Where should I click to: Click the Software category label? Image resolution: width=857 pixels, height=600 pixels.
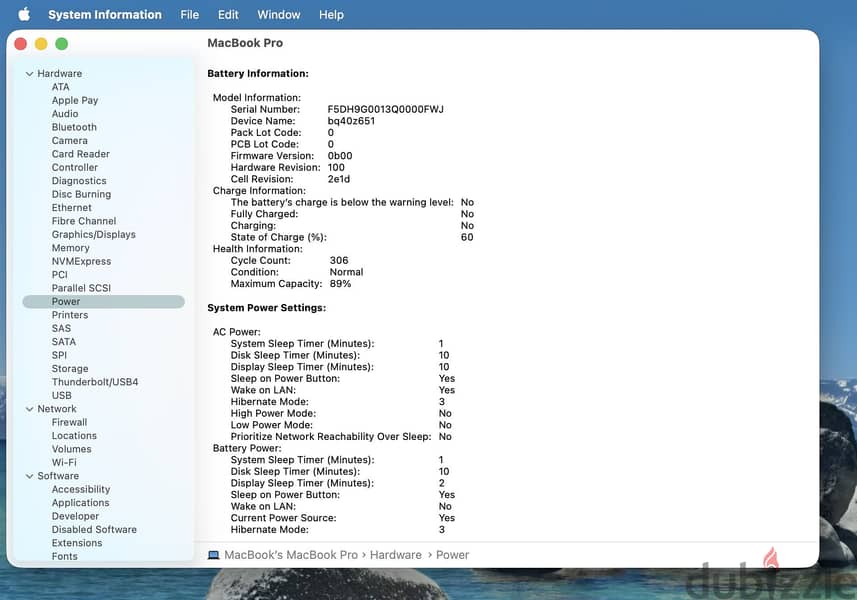[x=58, y=476]
